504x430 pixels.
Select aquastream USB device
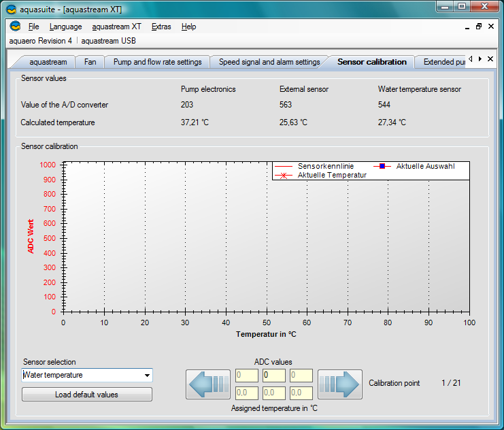point(108,41)
